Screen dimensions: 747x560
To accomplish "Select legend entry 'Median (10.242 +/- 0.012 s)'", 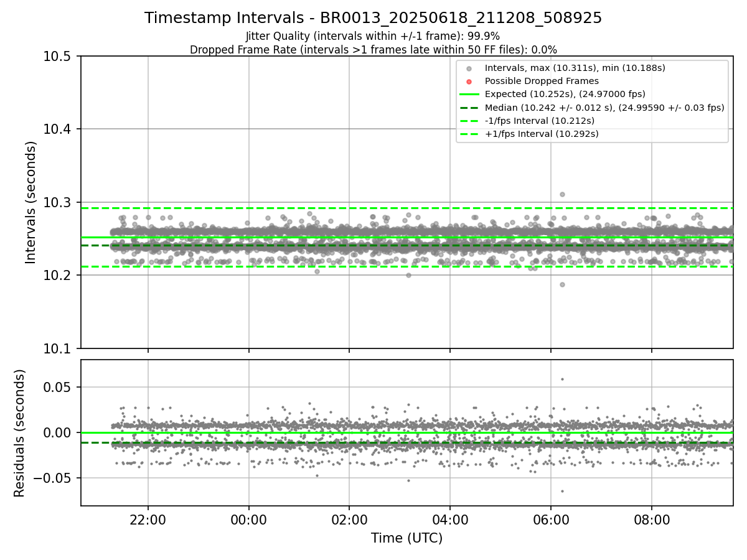I will pyautogui.click(x=604, y=107).
